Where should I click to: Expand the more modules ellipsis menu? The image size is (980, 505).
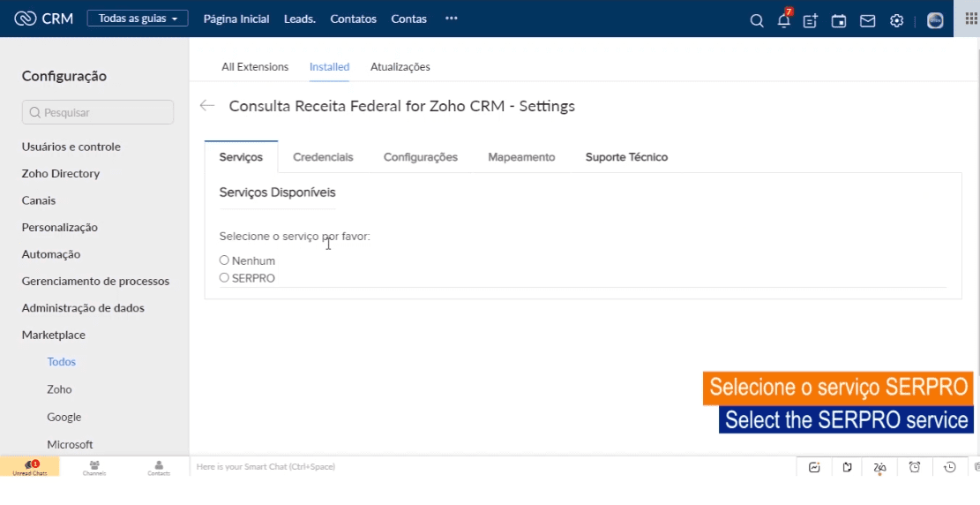pos(451,19)
